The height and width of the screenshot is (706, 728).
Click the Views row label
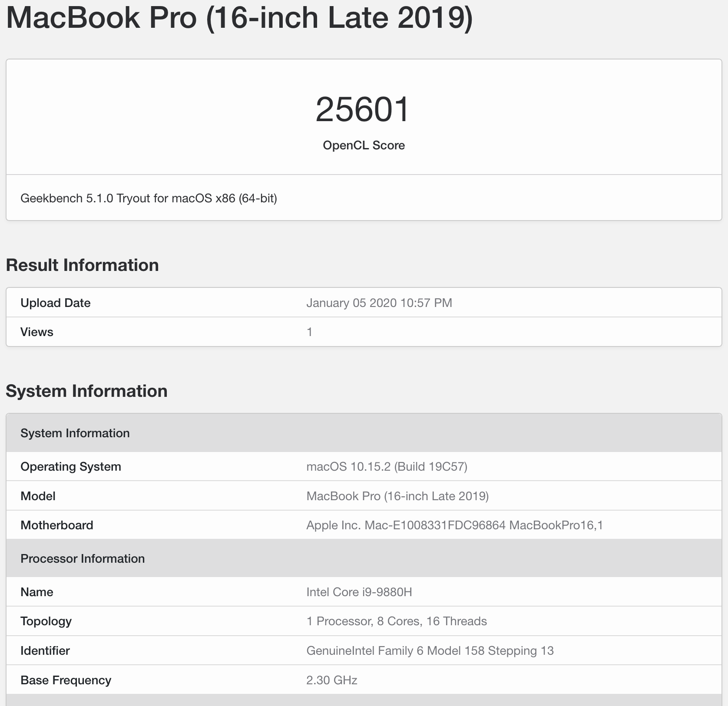(x=36, y=332)
